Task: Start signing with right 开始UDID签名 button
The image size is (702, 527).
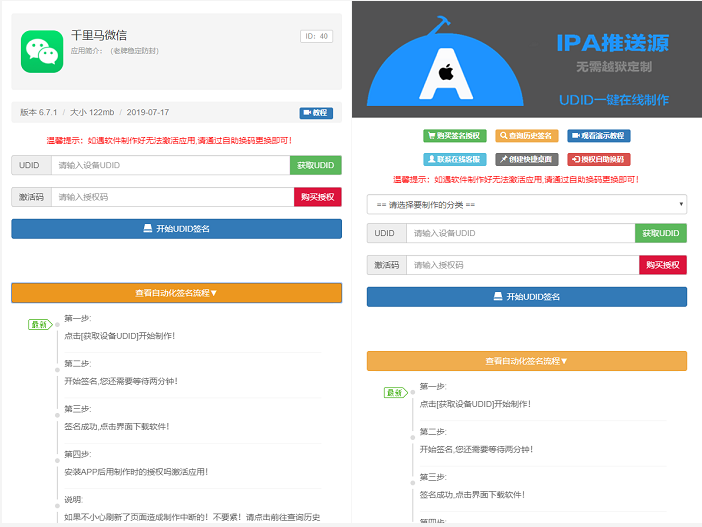Action: (x=527, y=297)
